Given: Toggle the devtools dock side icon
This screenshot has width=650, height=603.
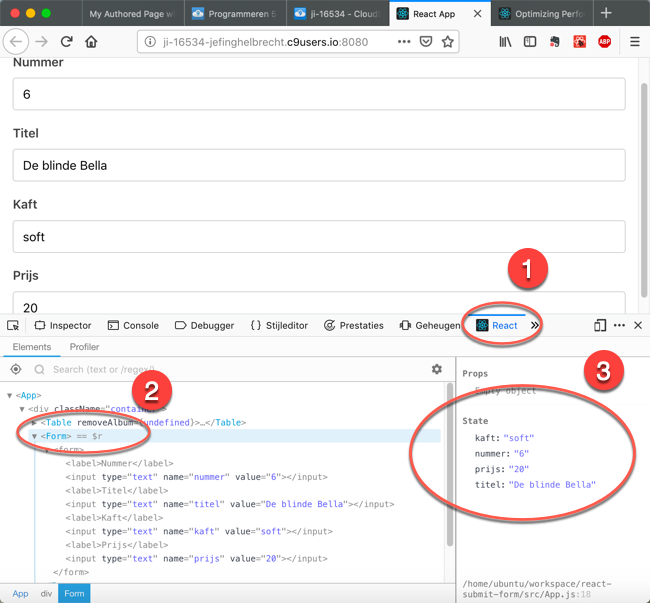Looking at the screenshot, I should pyautogui.click(x=600, y=325).
